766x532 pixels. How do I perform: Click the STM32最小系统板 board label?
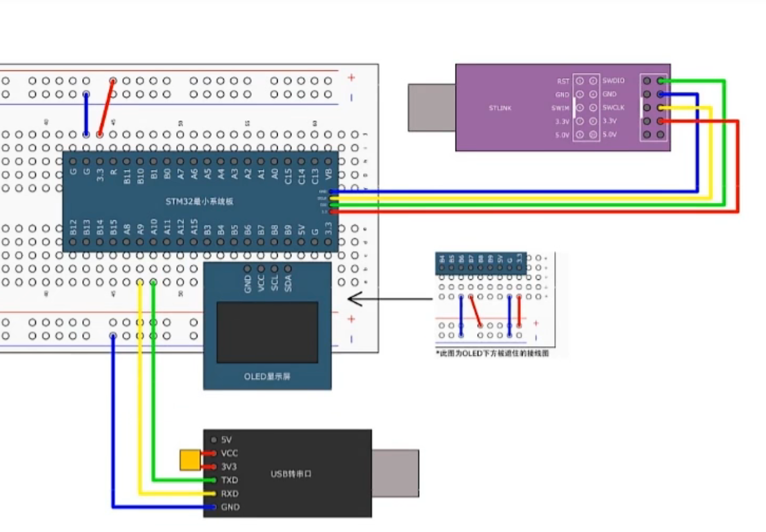point(199,201)
